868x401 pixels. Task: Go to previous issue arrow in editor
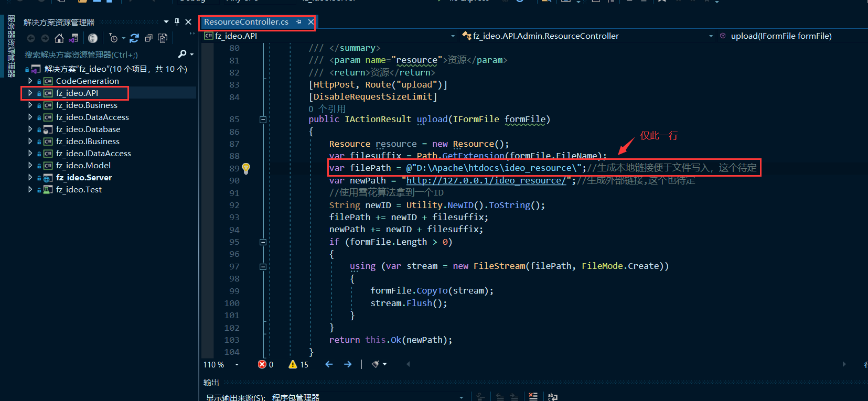click(x=329, y=364)
